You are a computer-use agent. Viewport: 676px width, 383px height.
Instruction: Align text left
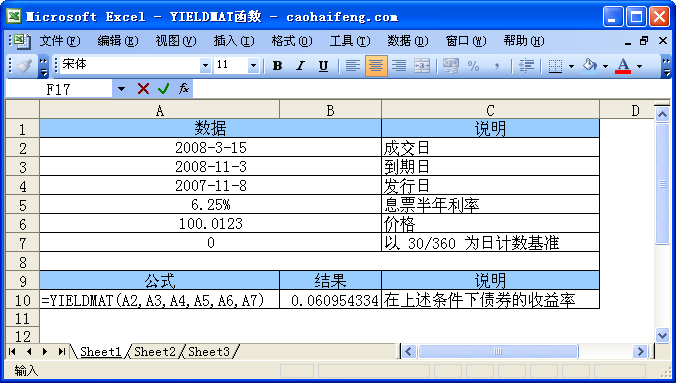[x=353, y=66]
